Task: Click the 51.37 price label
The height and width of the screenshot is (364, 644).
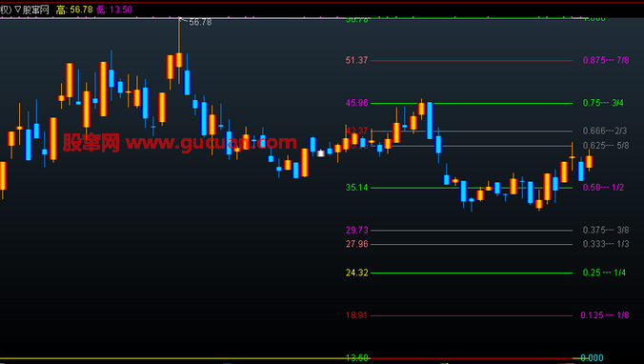Action: point(356,60)
